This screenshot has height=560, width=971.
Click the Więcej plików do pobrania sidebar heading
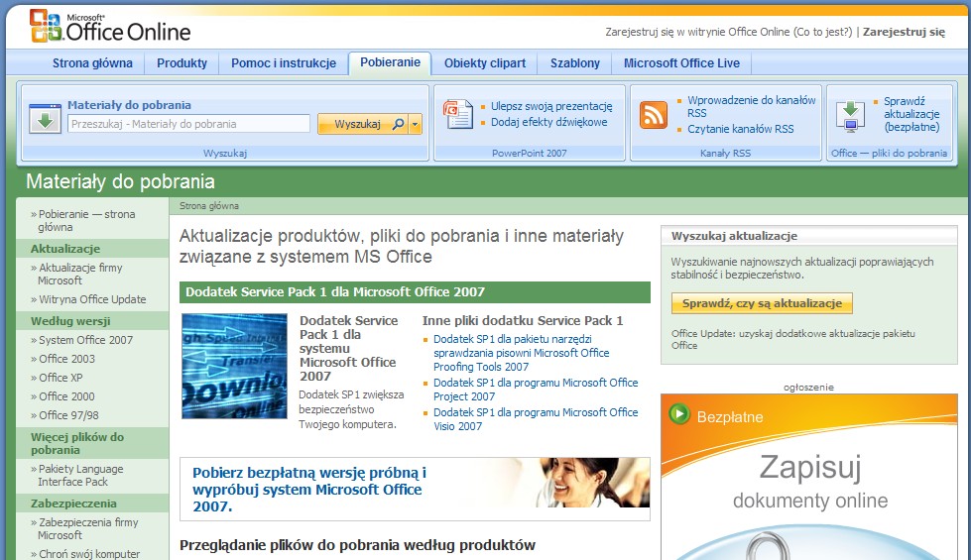(x=77, y=443)
